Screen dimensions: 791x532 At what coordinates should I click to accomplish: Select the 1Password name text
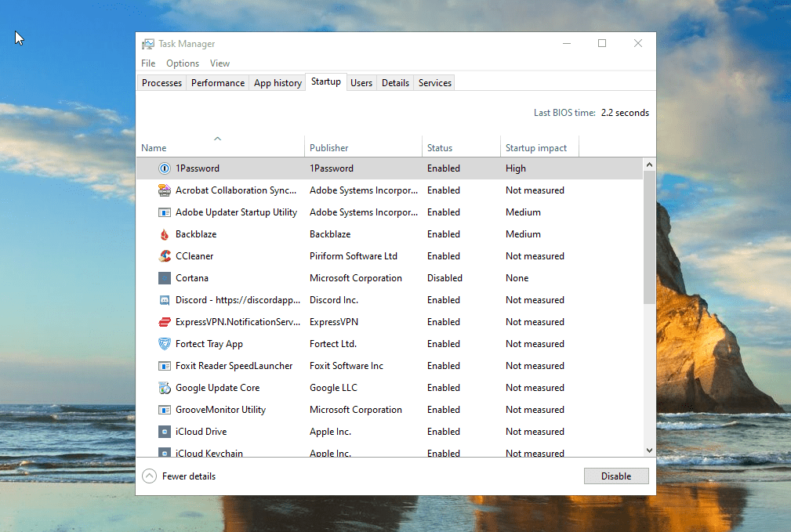(x=198, y=168)
